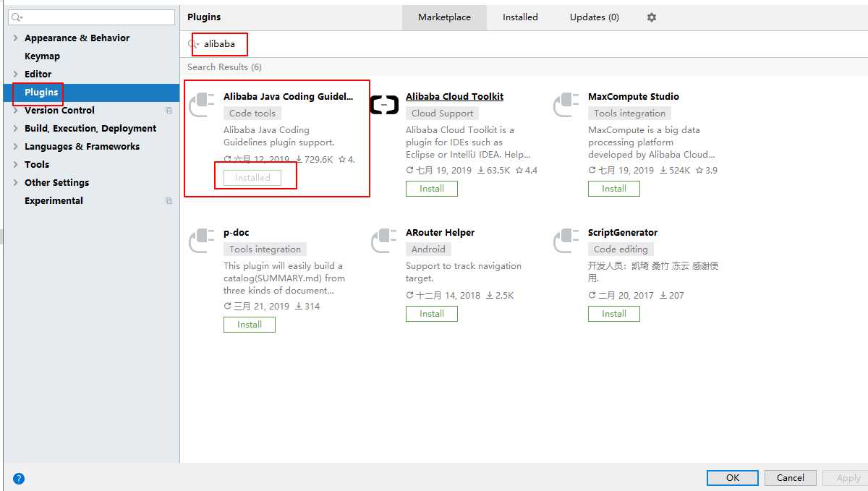Click 'Tools integration' tag under p-doc

[x=265, y=249]
